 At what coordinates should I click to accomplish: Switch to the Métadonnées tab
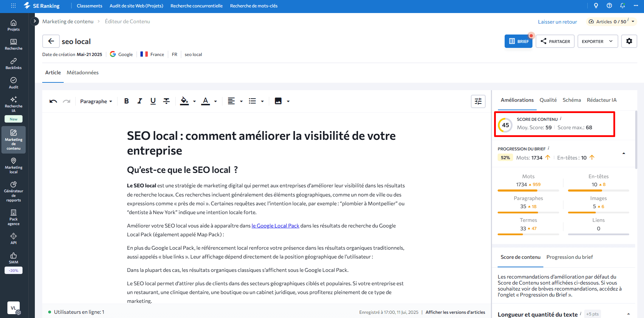click(83, 73)
